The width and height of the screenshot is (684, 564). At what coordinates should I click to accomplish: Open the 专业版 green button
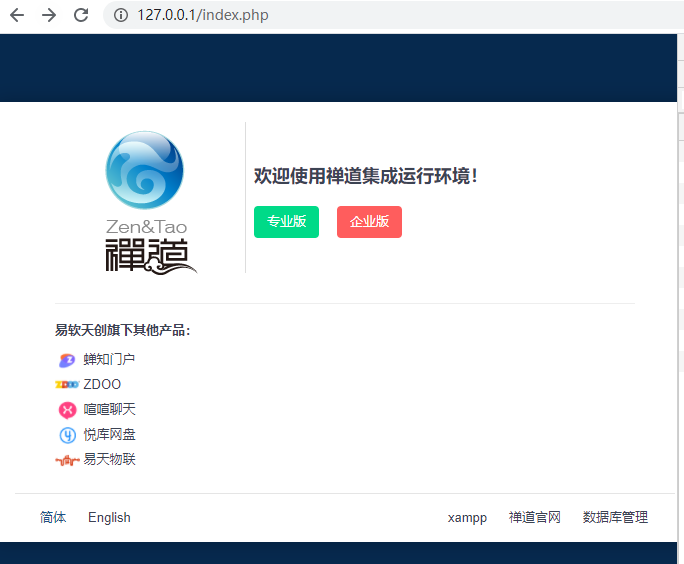[286, 222]
